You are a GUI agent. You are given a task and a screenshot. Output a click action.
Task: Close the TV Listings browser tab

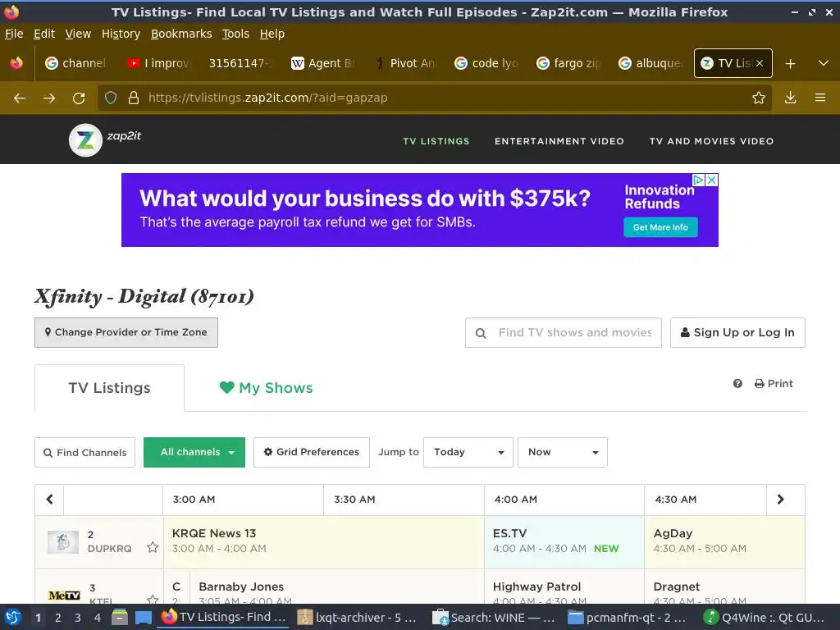(760, 63)
